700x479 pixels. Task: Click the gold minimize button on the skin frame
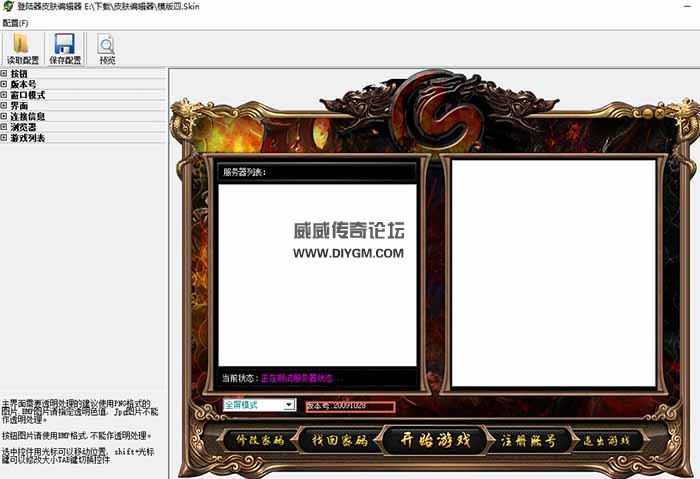(649, 114)
